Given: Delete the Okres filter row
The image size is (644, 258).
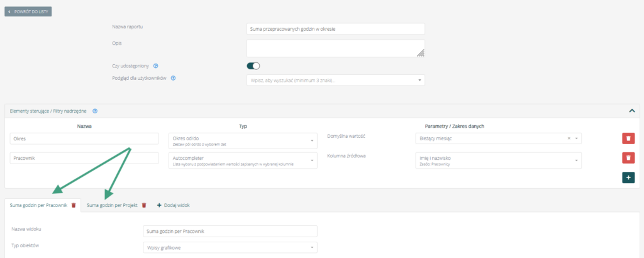Looking at the screenshot, I should click(628, 138).
